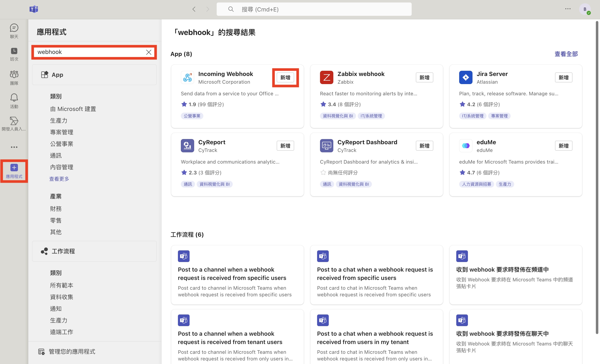Click the CyReport app icon
This screenshot has width=600, height=364.
tap(187, 146)
